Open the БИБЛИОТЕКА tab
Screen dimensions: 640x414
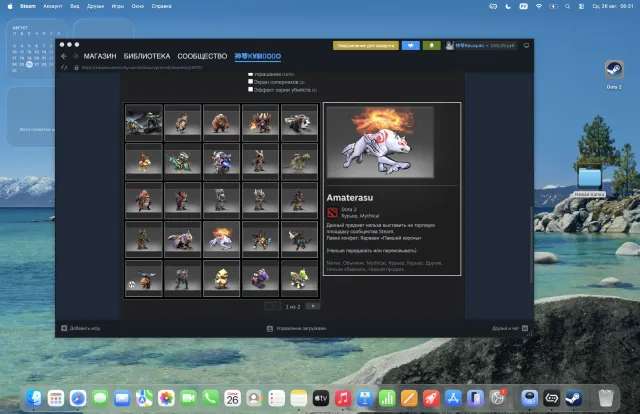[x=147, y=56]
